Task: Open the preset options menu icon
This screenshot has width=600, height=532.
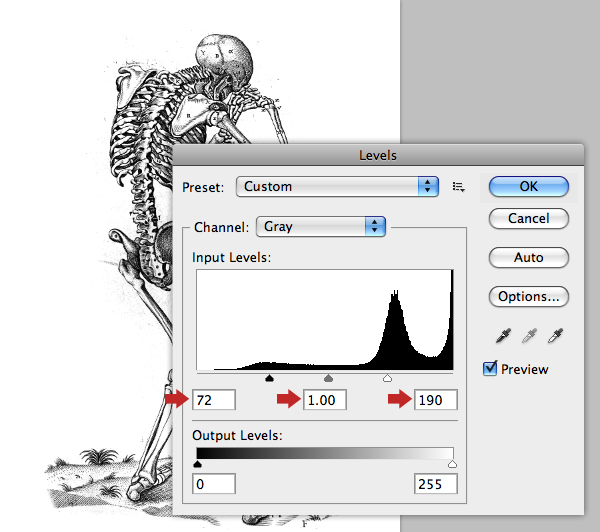Action: pos(458,187)
